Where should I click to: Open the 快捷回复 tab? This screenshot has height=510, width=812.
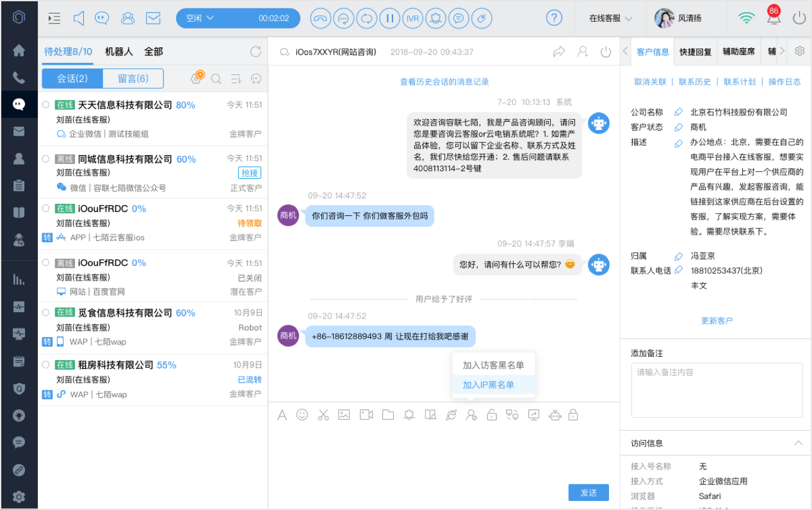[695, 52]
